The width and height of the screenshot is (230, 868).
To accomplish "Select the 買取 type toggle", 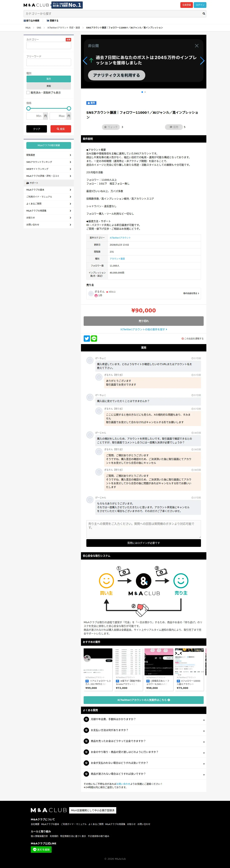I will pos(49,86).
